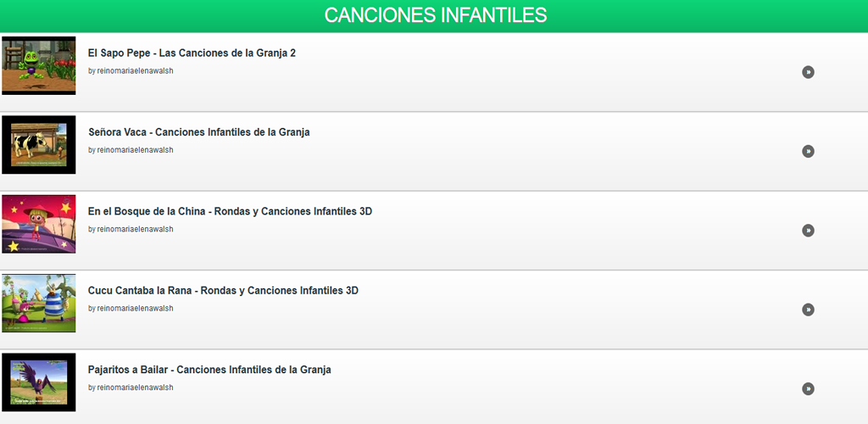This screenshot has height=424, width=868.
Task: Click arrow icon for Cucu Cantaba la Rana
Action: (x=808, y=310)
